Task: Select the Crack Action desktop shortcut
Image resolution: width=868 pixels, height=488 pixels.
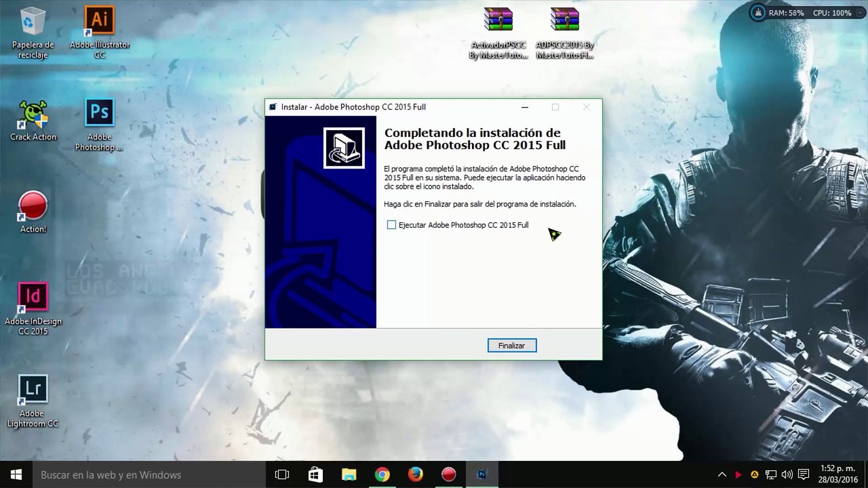Action: click(x=33, y=121)
